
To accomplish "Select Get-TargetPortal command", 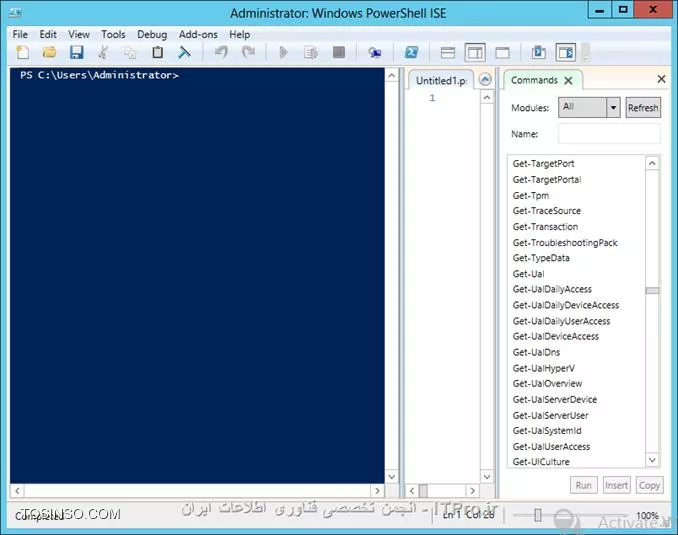I will (547, 179).
